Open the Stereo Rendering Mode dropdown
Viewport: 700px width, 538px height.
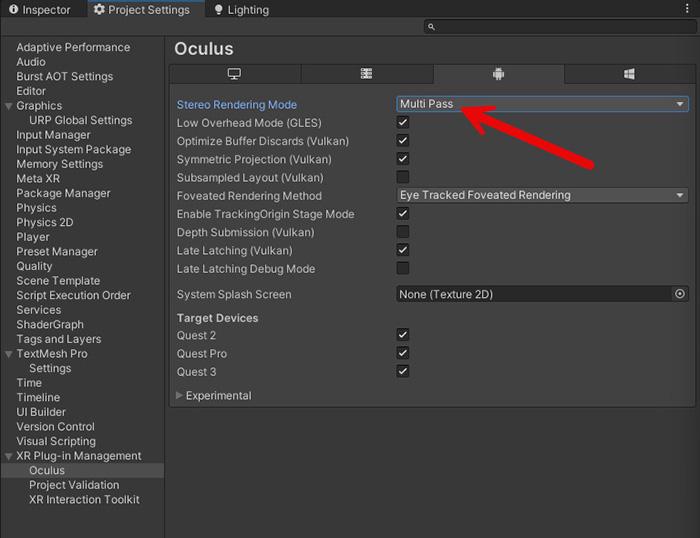tap(542, 104)
